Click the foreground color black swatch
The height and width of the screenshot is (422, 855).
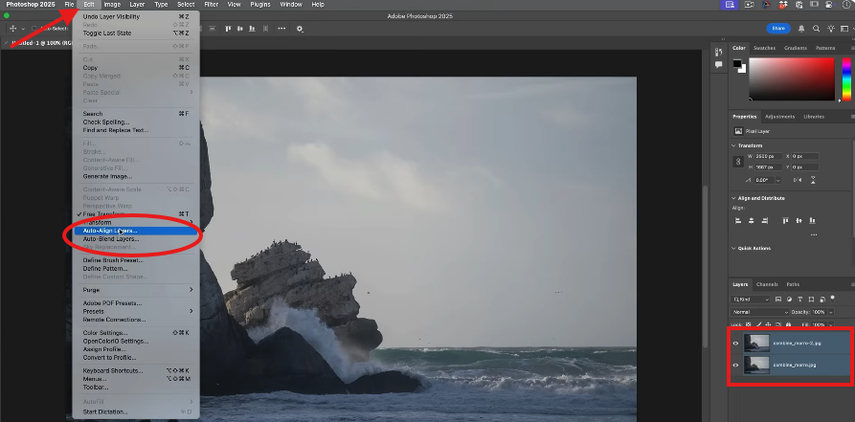pyautogui.click(x=737, y=63)
